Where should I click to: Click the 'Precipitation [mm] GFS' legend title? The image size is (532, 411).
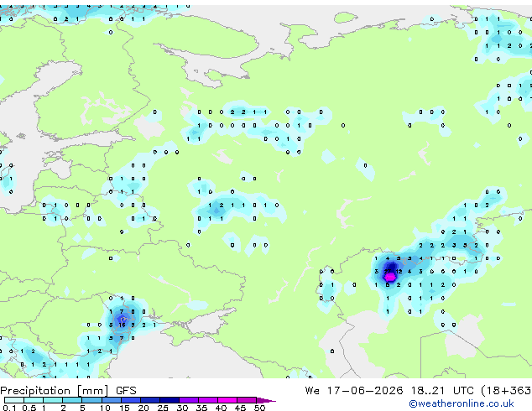coord(68,391)
